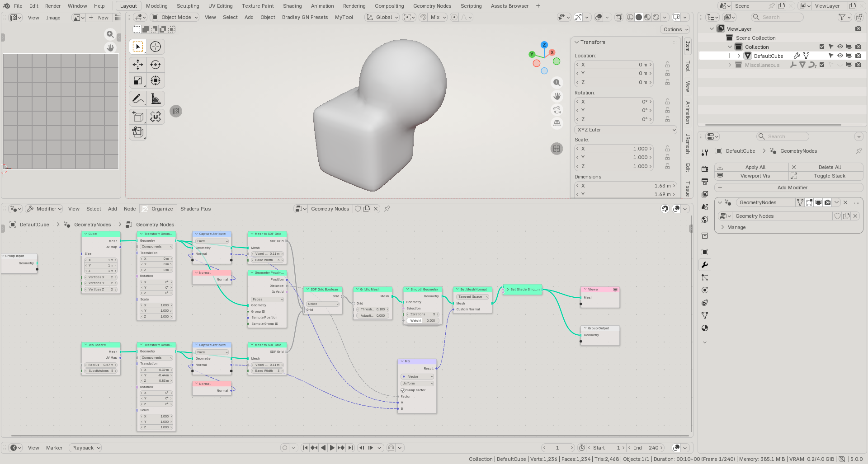Hide DefaultCube in viewport via eye icon

click(x=840, y=56)
